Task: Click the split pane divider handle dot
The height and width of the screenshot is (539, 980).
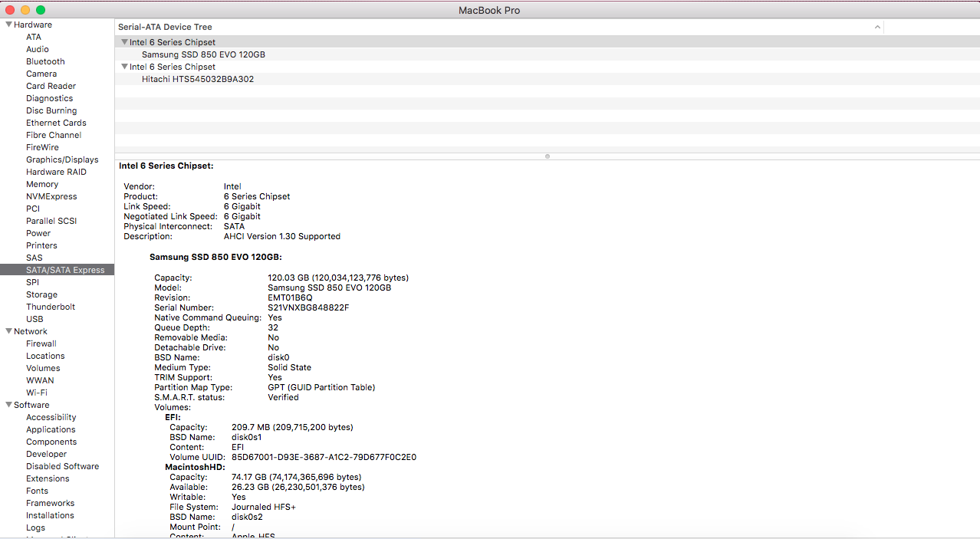Action: tap(548, 156)
